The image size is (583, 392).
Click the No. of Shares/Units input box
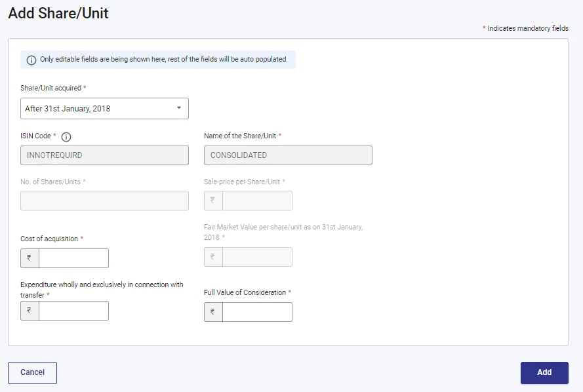(104, 201)
